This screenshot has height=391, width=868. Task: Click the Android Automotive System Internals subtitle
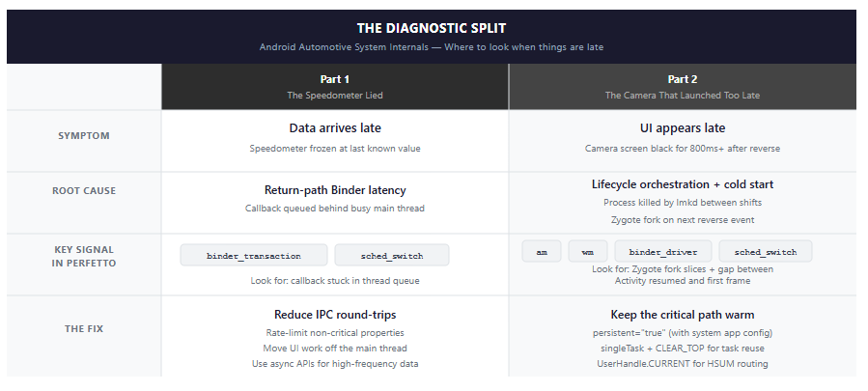click(x=432, y=47)
